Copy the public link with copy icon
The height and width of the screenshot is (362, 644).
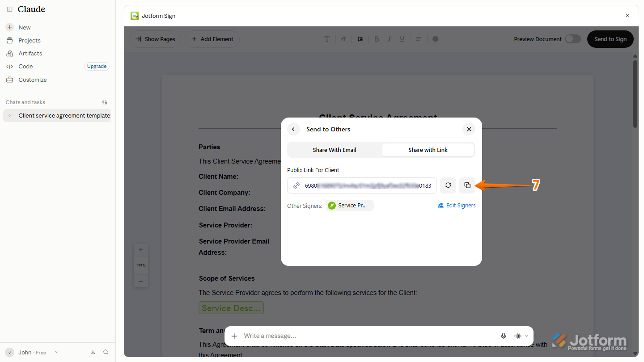pos(467,185)
